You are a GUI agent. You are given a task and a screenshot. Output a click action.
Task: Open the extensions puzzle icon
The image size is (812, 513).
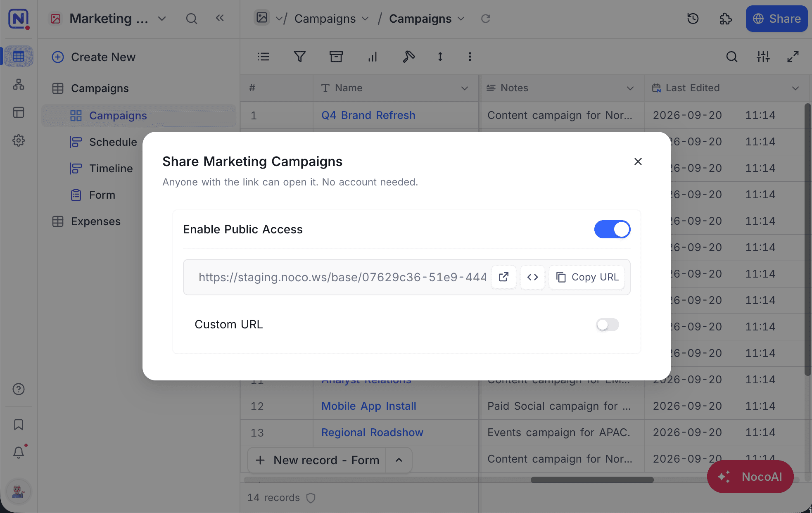(x=726, y=19)
